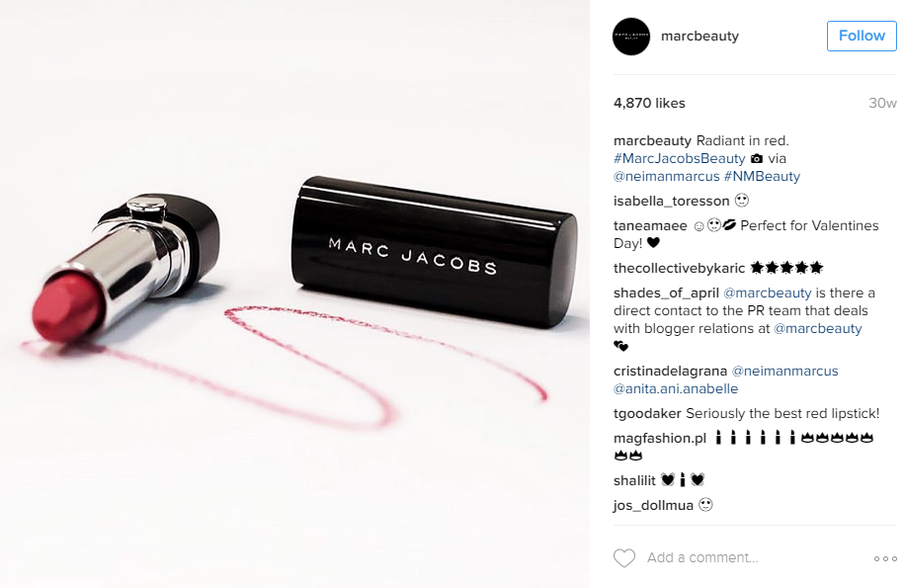
Task: Open the #MarcJacobsBeauty hashtag
Action: point(680,159)
